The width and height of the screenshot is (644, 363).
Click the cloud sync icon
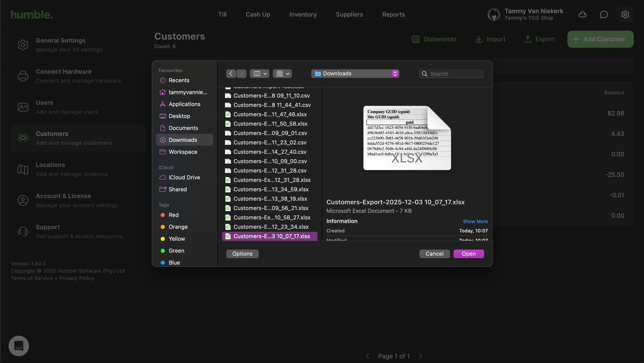(582, 14)
